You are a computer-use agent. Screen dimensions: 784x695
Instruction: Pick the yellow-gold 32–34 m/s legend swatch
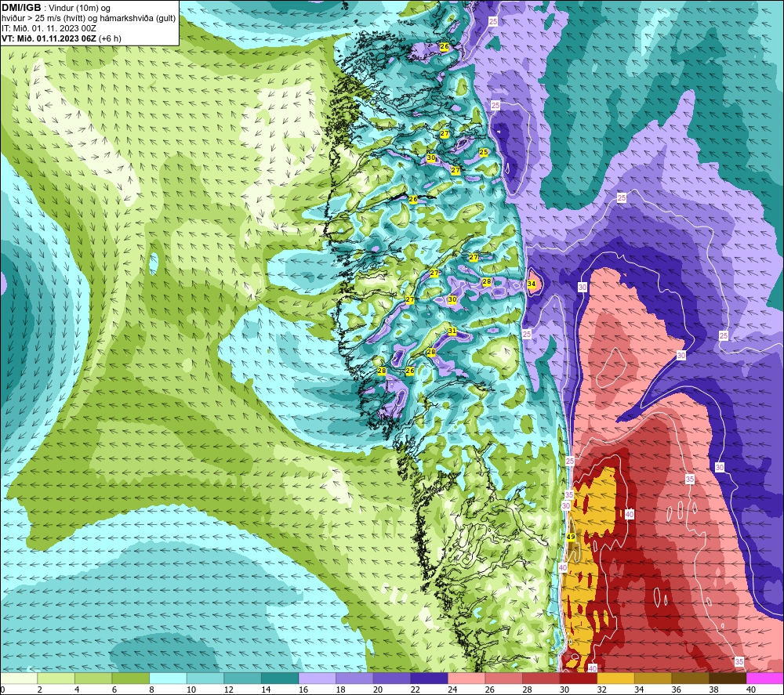click(x=615, y=679)
